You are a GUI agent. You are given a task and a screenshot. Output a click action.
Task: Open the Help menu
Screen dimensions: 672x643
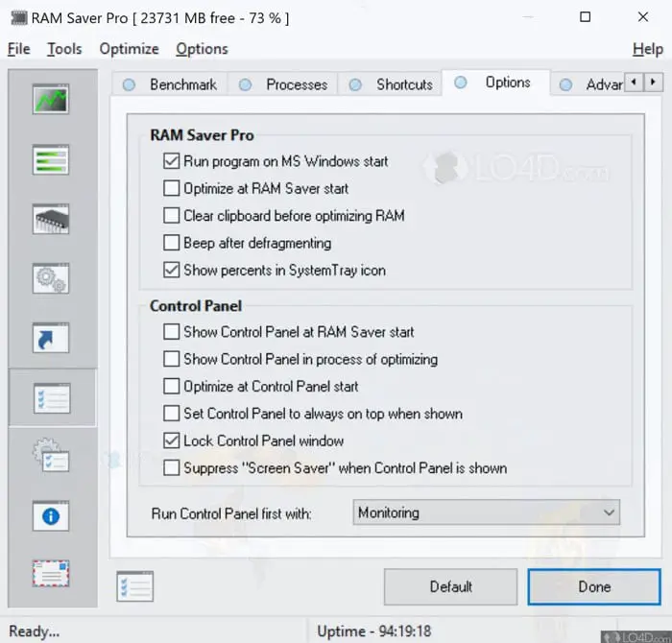(x=648, y=49)
